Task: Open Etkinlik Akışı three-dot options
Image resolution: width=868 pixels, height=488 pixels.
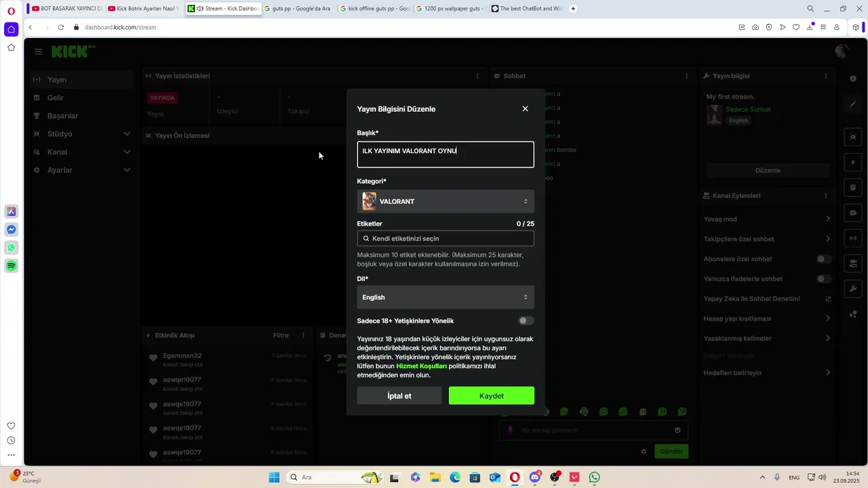Action: coord(303,335)
